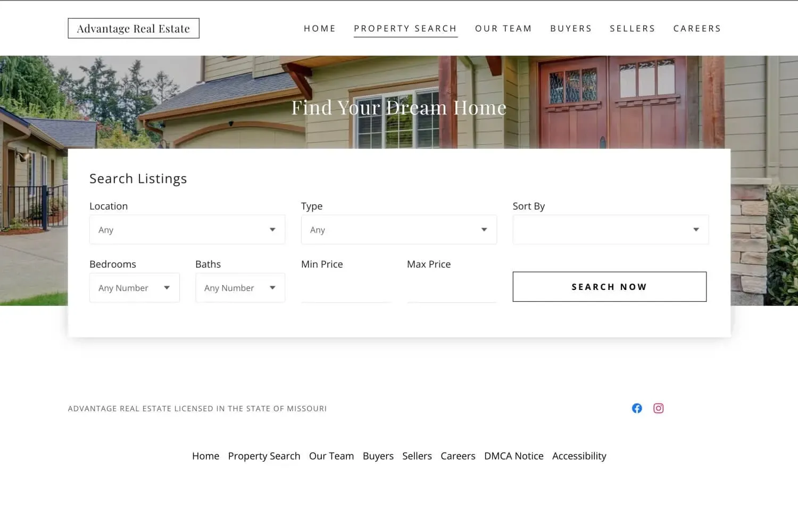Open the Type dropdown
The height and width of the screenshot is (532, 798).
398,230
